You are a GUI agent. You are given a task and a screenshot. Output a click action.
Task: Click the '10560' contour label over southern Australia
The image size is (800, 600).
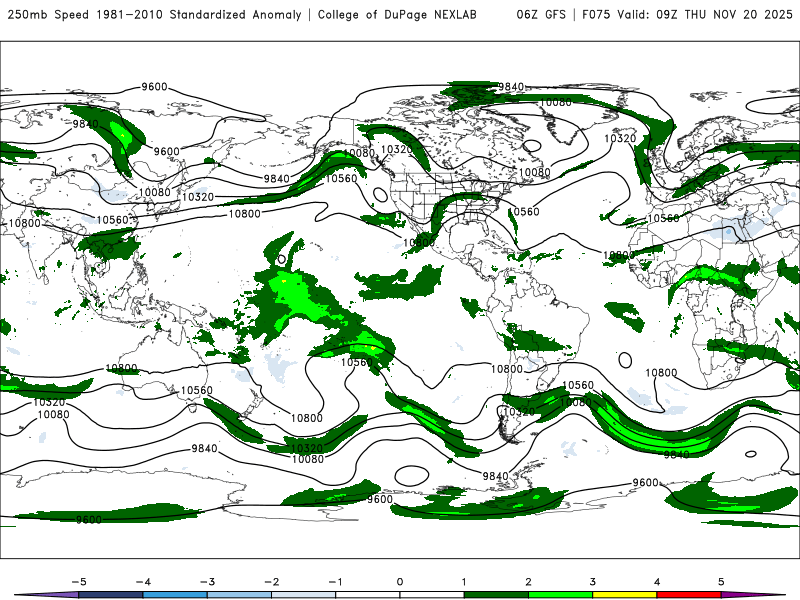click(x=196, y=390)
